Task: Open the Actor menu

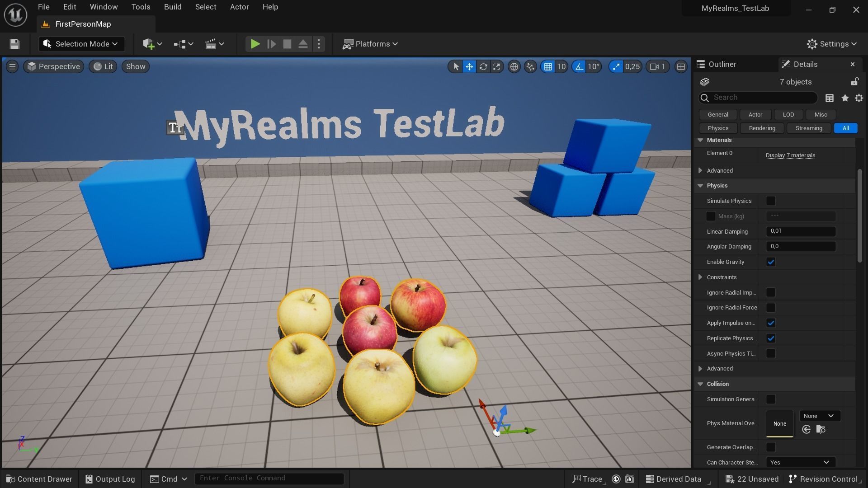Action: (240, 7)
